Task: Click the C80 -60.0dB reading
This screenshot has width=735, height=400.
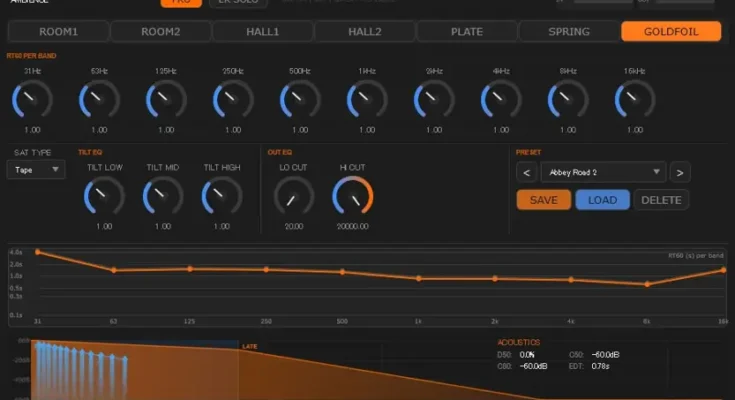Action: point(522,366)
